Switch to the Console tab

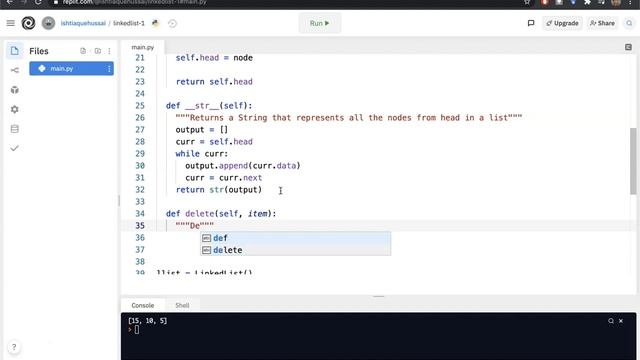(x=143, y=305)
